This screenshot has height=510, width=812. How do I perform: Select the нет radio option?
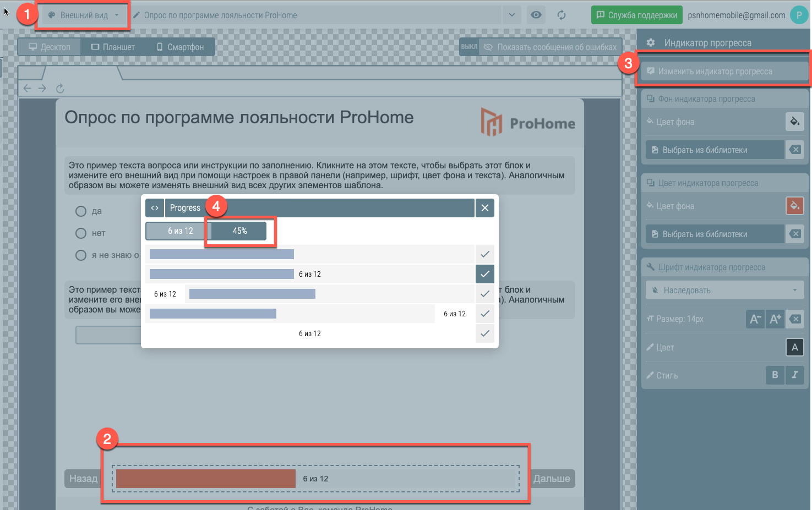[81, 233]
